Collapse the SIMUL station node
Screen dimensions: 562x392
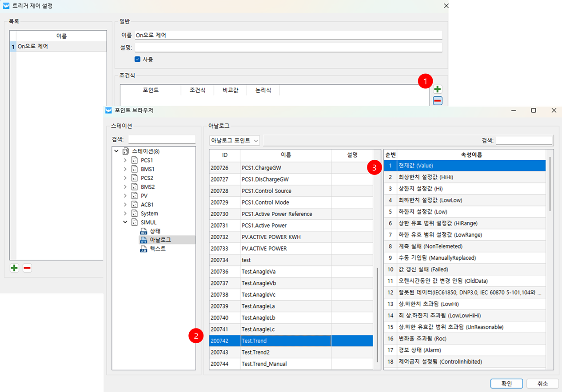pyautogui.click(x=125, y=222)
